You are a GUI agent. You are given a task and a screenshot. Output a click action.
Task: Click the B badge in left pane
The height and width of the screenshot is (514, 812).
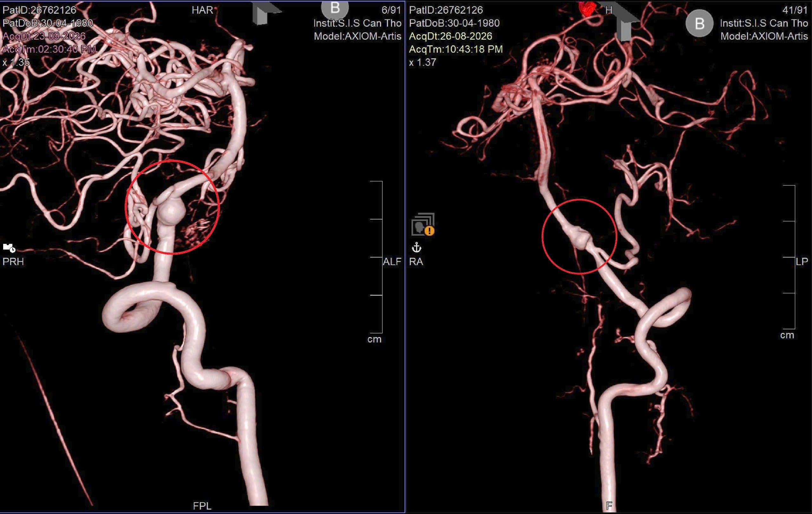[335, 10]
